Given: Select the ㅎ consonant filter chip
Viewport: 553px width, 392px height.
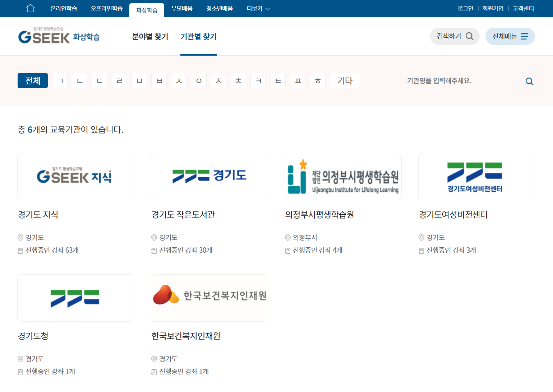Looking at the screenshot, I should pos(317,80).
